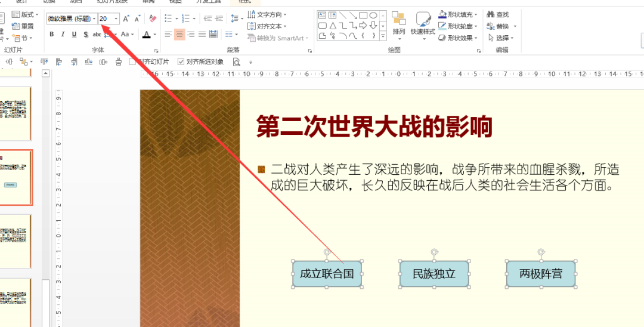
Task: Click the align left objects icon in quick toolbar
Action: (59, 62)
